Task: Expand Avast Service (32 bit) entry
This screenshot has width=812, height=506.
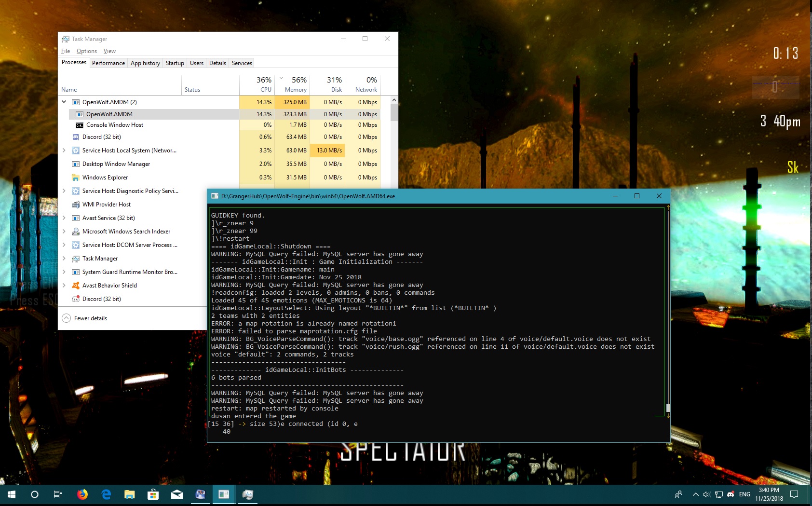Action: pyautogui.click(x=64, y=218)
